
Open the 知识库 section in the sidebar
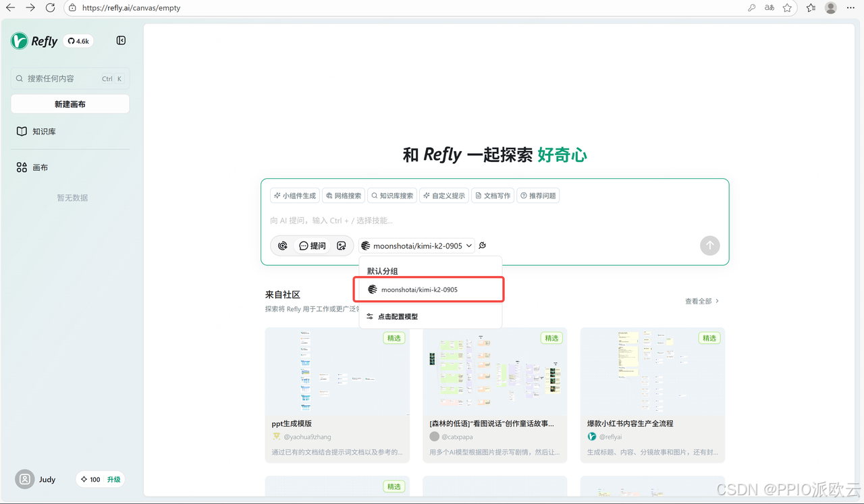point(70,132)
